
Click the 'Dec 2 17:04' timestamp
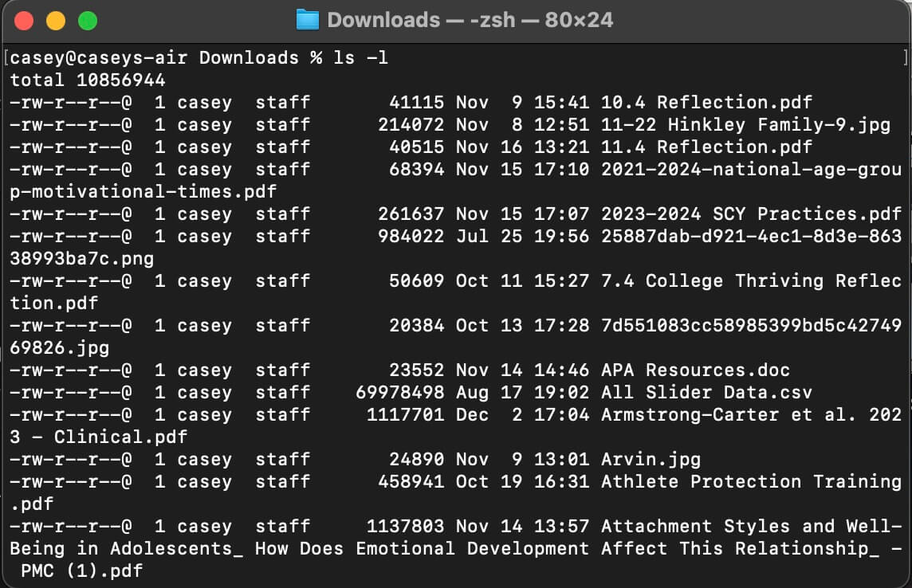(522, 415)
